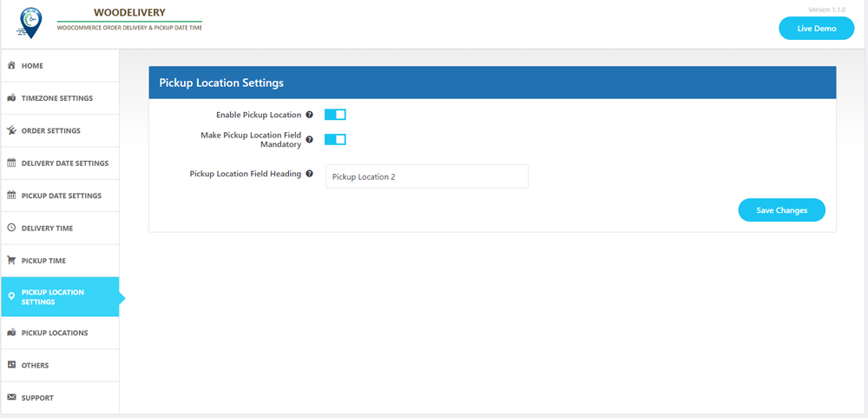The image size is (868, 418).
Task: Toggle the Enable Pickup Location switch
Action: pyautogui.click(x=335, y=115)
